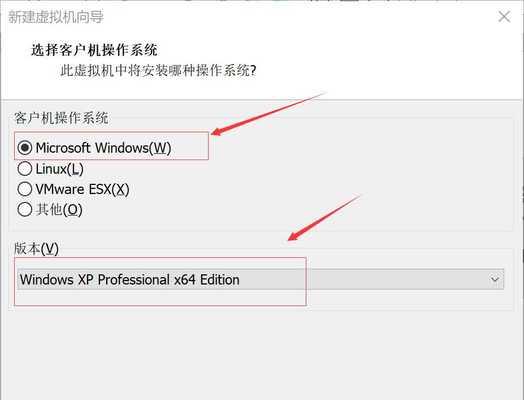Screen dimensions: 524x400
Task: Click the 客户机操作系统 group label
Action: point(61,118)
